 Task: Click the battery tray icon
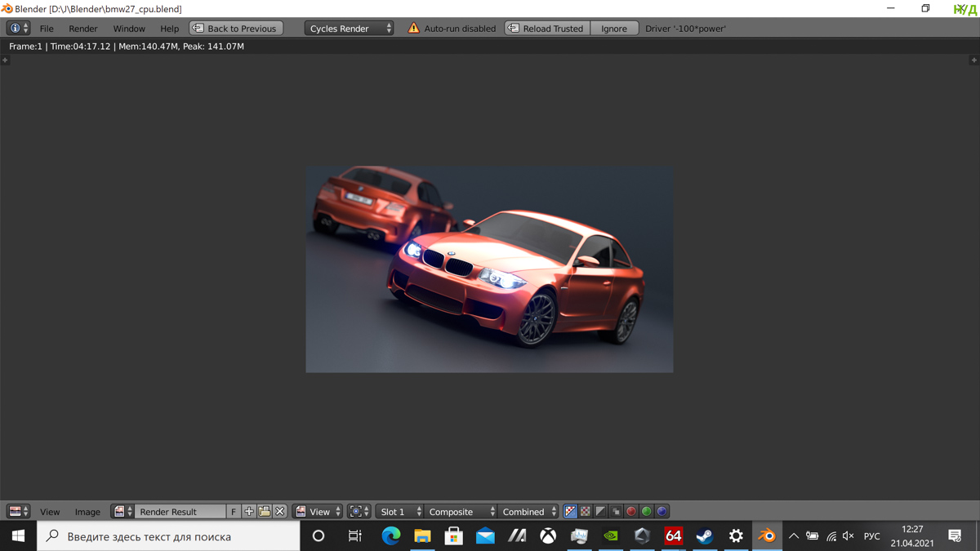[x=812, y=536]
